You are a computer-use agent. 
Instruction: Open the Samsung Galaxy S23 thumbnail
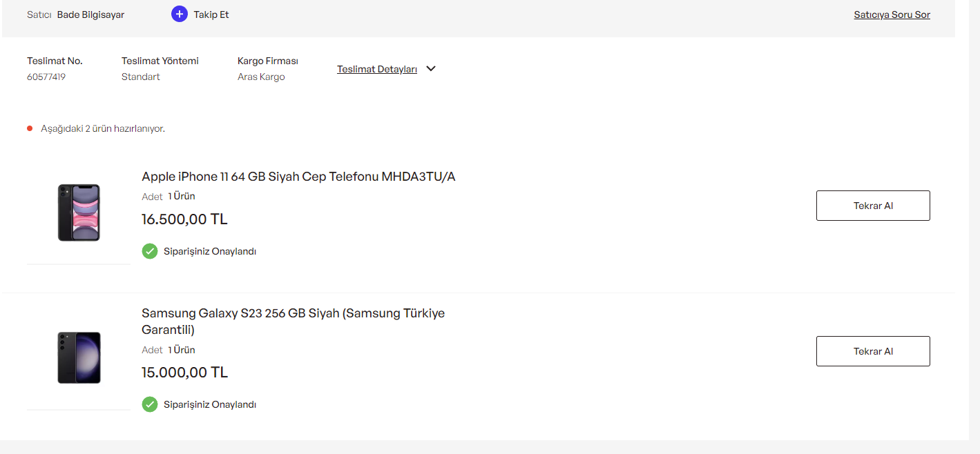point(79,357)
